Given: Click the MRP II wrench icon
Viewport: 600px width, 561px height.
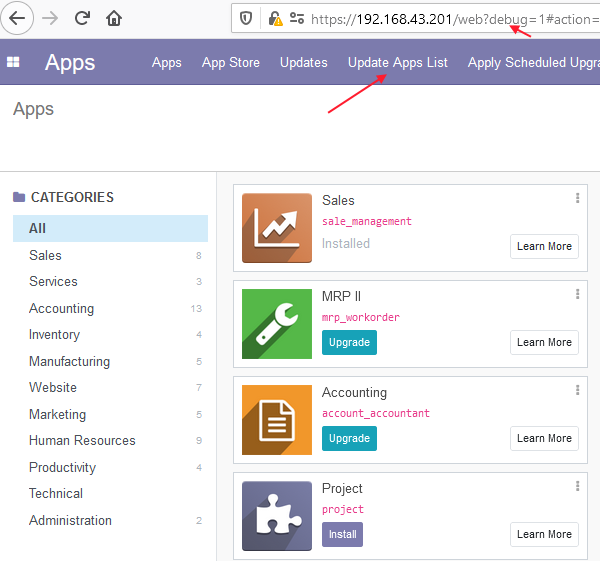Looking at the screenshot, I should pos(277,324).
